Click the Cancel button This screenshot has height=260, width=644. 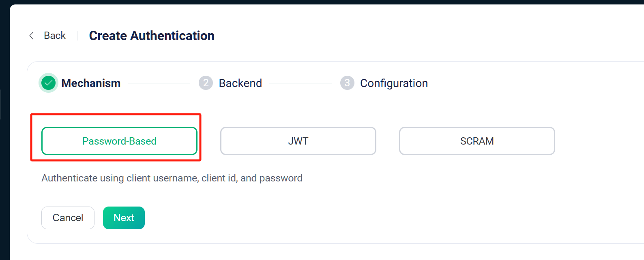pyautogui.click(x=68, y=218)
